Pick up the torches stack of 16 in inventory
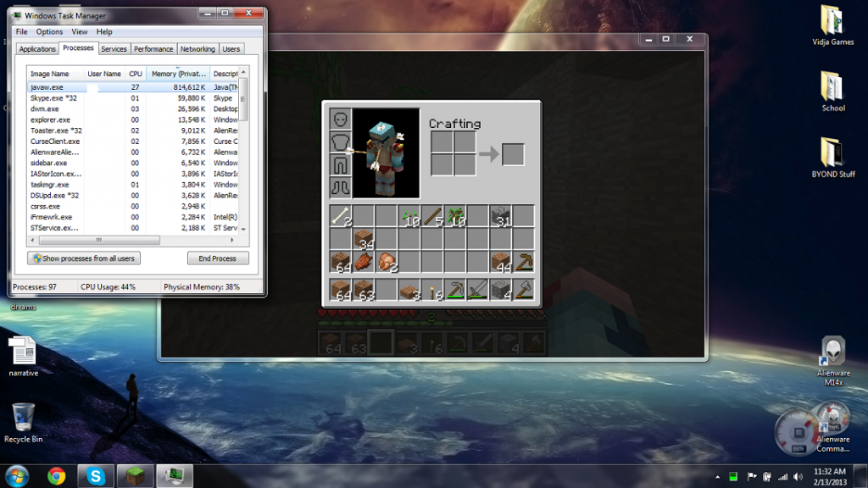 [x=431, y=290]
